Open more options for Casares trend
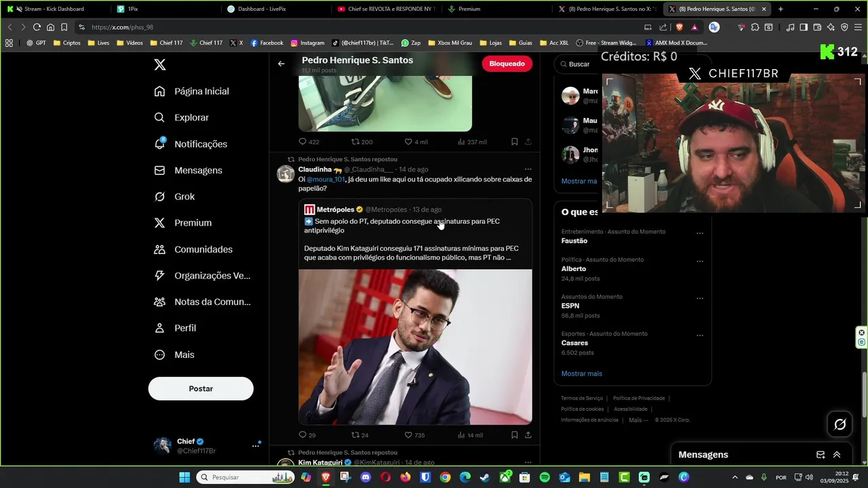The image size is (868, 488). [700, 335]
